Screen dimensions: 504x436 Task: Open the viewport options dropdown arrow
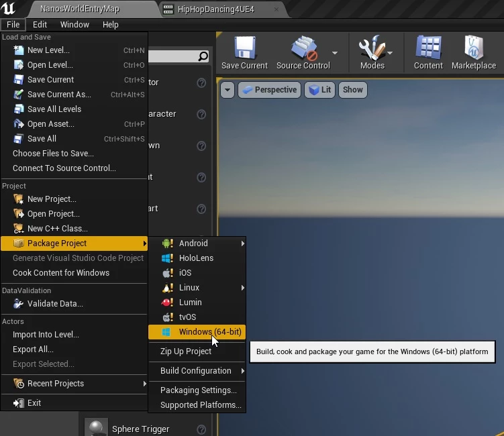tap(228, 90)
